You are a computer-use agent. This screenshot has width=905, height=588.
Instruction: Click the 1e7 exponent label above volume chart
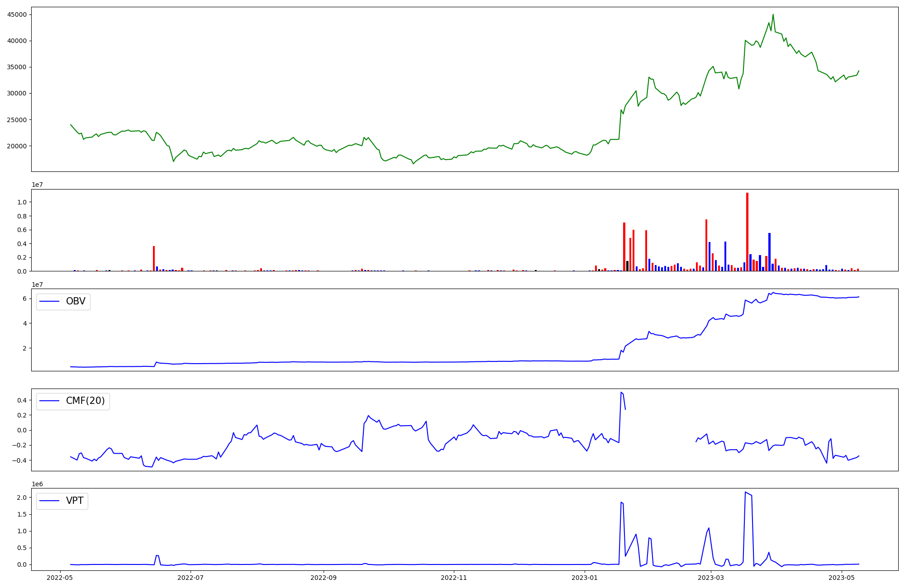38,185
